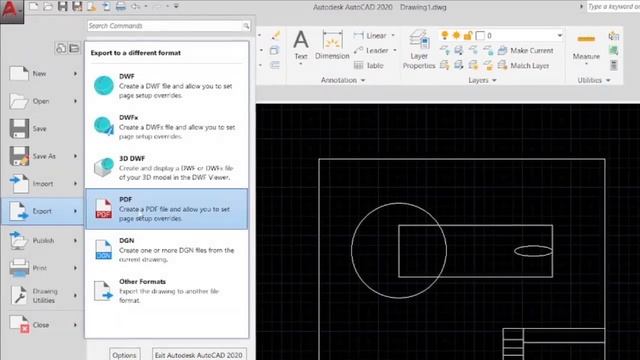
Task: Choose DWF export format
Action: [167, 86]
